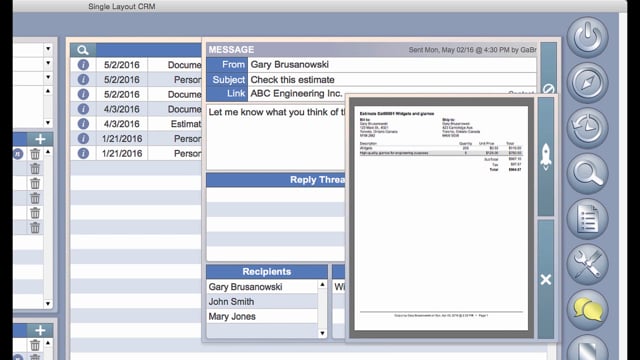This screenshot has width=640, height=360.
Task: Select the first 1/21/2016 date cell
Action: pos(122,139)
